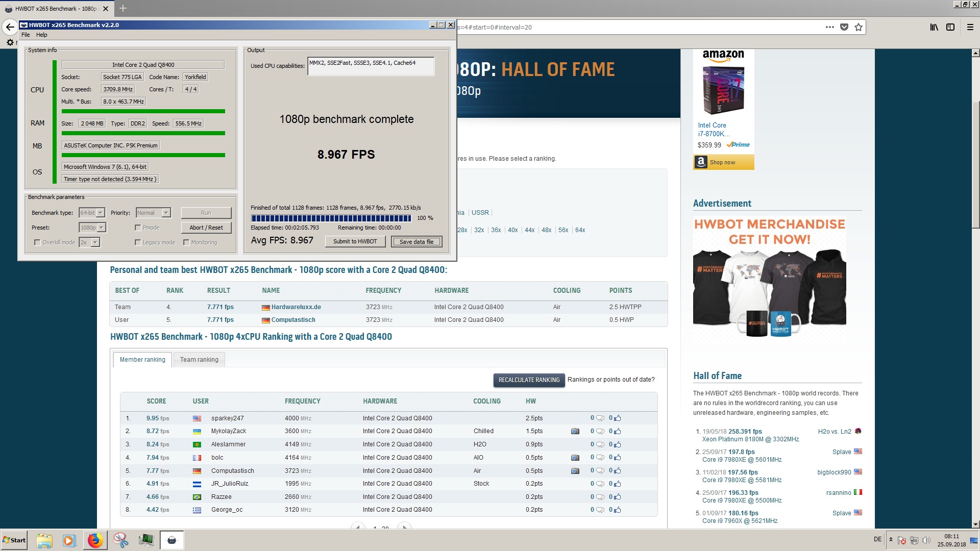Image resolution: width=980 pixels, height=551 pixels.
Task: Switch to Member ranking tab
Action: coord(142,360)
